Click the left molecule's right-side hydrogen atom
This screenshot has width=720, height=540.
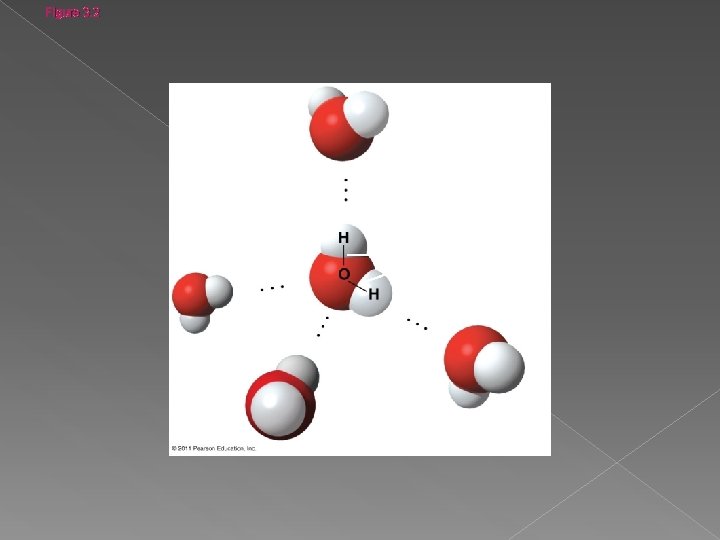[x=219, y=291]
